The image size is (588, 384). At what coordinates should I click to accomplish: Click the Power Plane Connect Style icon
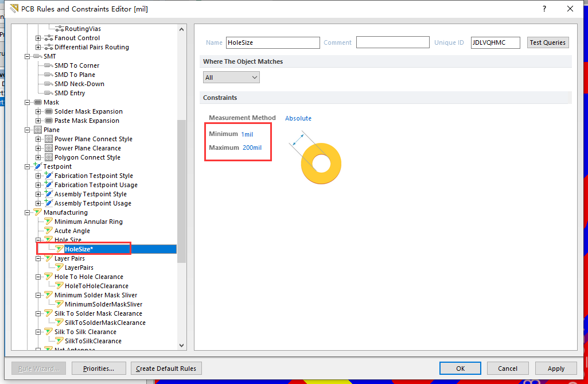49,139
